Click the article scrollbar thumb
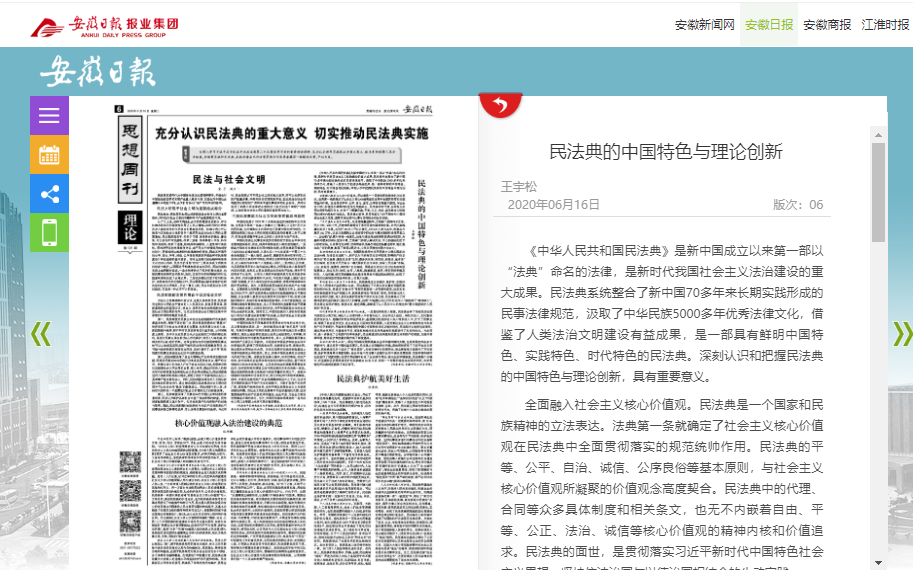The height and width of the screenshot is (570, 913). pos(879,192)
